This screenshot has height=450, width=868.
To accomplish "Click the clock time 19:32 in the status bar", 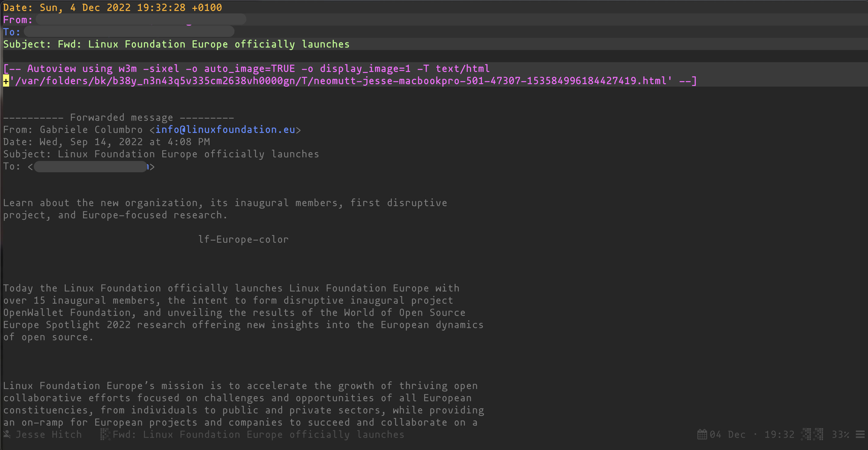I will (x=780, y=434).
